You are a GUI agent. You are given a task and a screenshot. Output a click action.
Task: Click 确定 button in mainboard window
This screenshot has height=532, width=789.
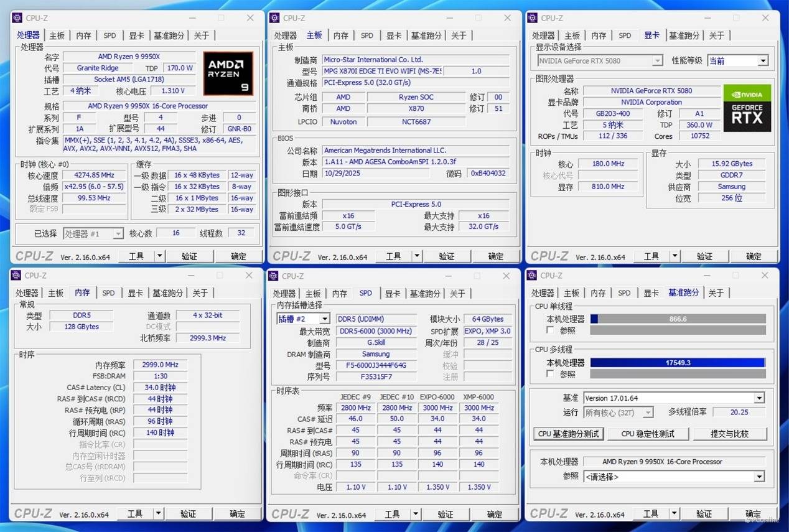(x=496, y=256)
